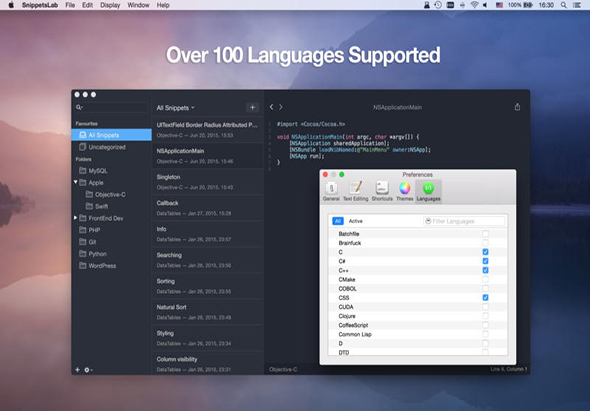Image resolution: width=590 pixels, height=411 pixels.
Task: Open the All Snippets dropdown header
Action: [175, 108]
